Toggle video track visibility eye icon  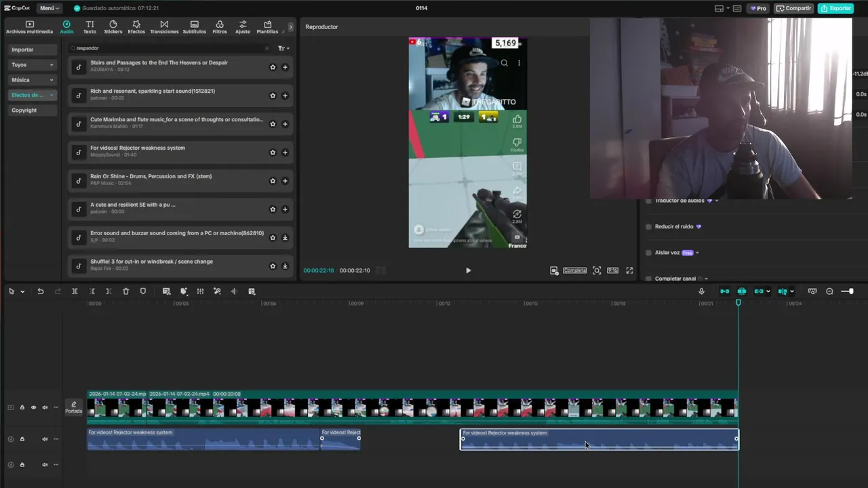tap(33, 407)
